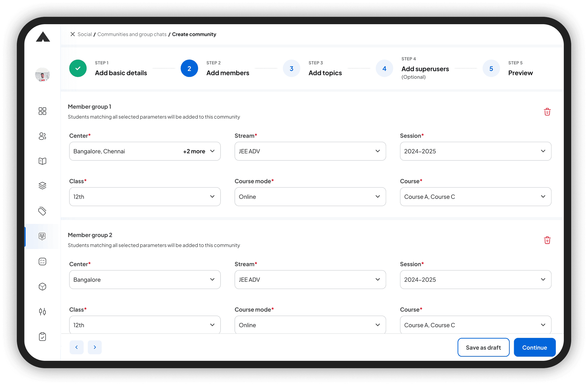
Task: Click the dashboard grid icon in sidebar
Action: pos(42,111)
